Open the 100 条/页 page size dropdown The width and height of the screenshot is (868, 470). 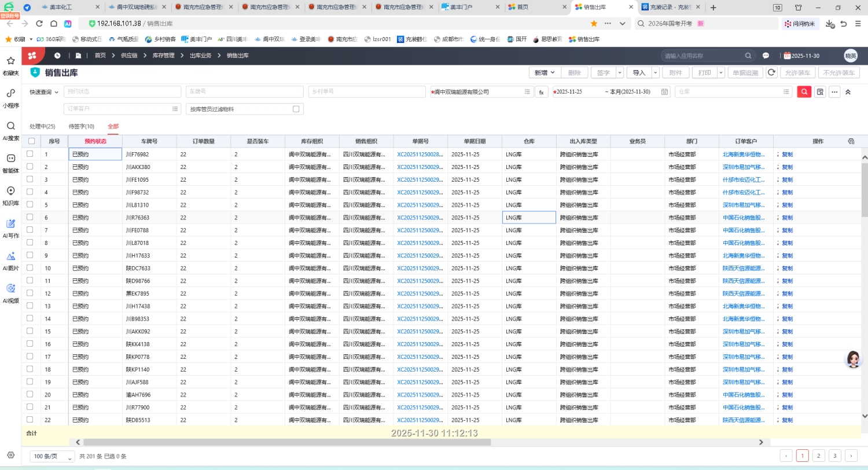coord(52,456)
